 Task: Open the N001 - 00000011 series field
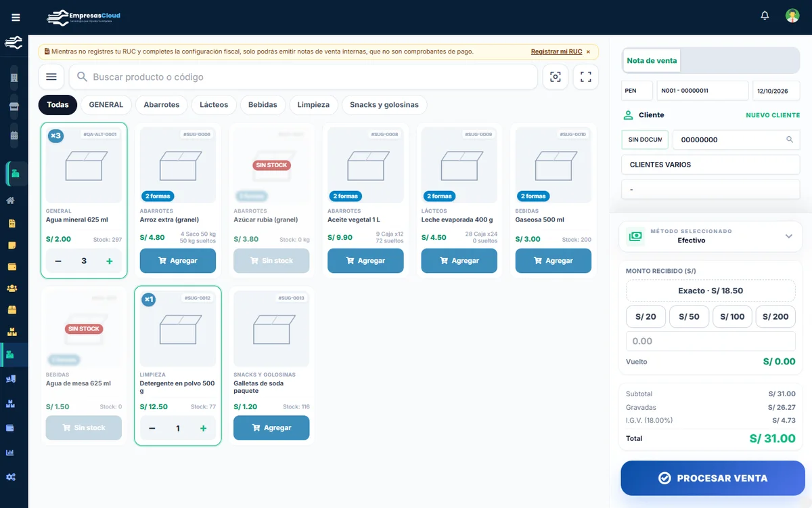click(x=702, y=90)
